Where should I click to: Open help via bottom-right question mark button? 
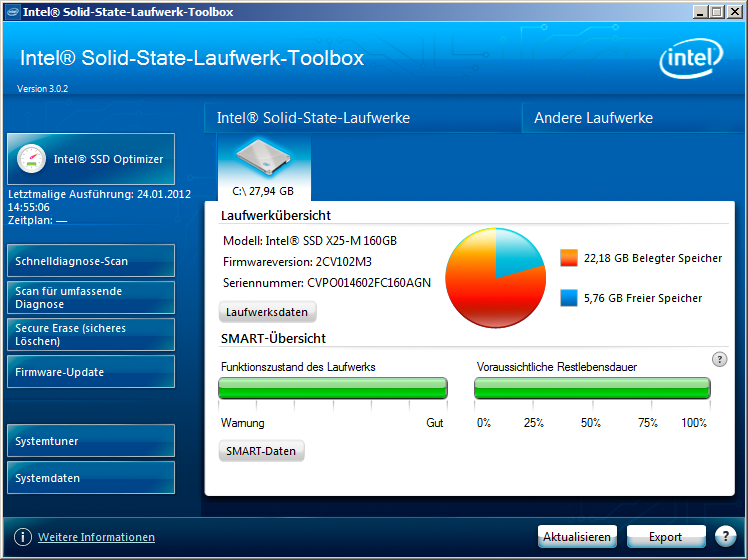(725, 537)
